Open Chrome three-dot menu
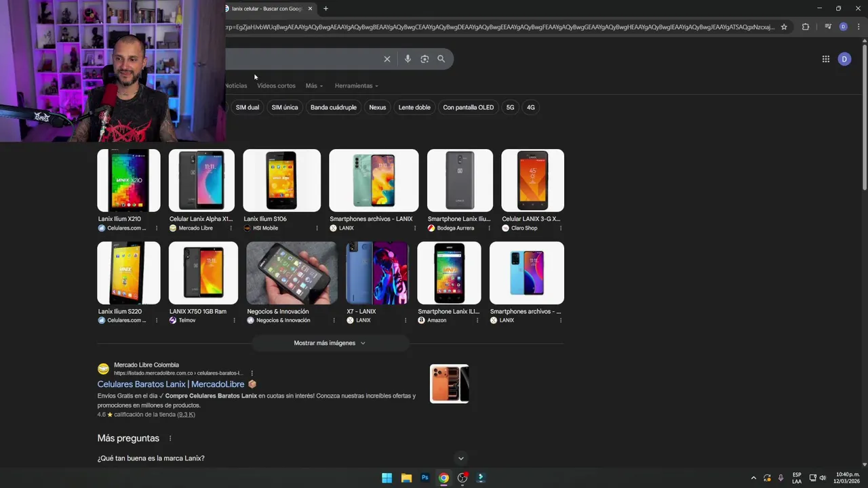868x488 pixels. (858, 27)
